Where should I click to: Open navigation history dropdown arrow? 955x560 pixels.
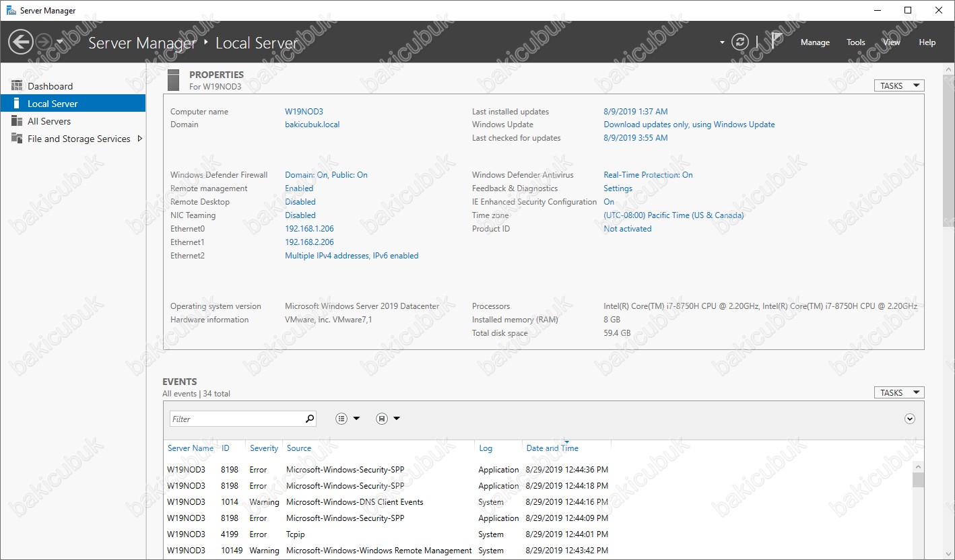tap(60, 42)
